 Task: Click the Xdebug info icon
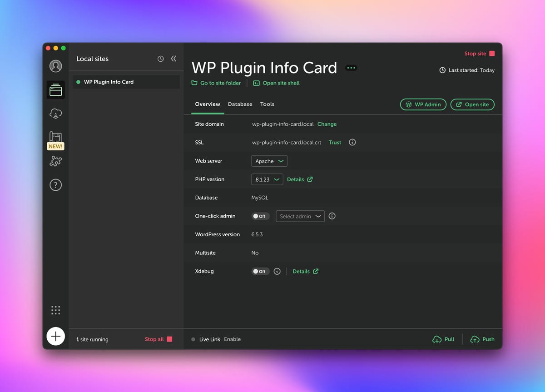click(x=277, y=271)
